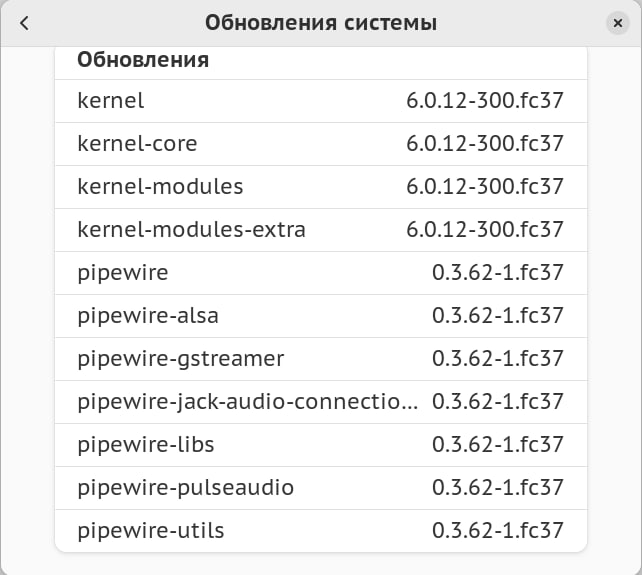
Task: Close the Обновления системы dialog
Action: point(617,23)
